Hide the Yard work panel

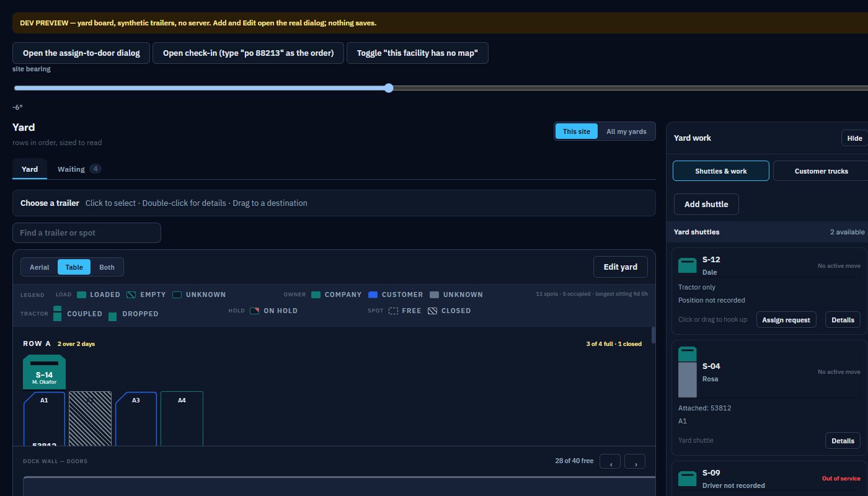(x=854, y=138)
